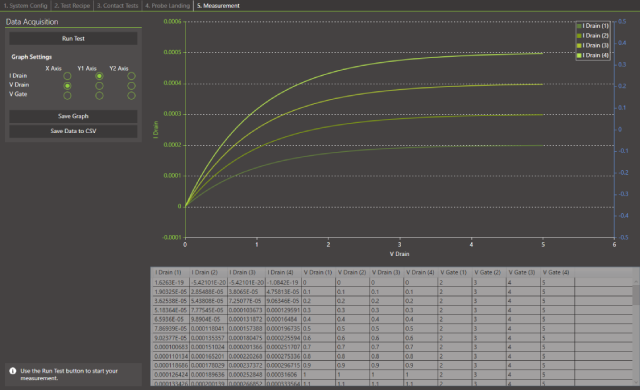The image size is (640, 390).
Task: Choose V Gate for the Y1 Axis
Action: [99, 96]
